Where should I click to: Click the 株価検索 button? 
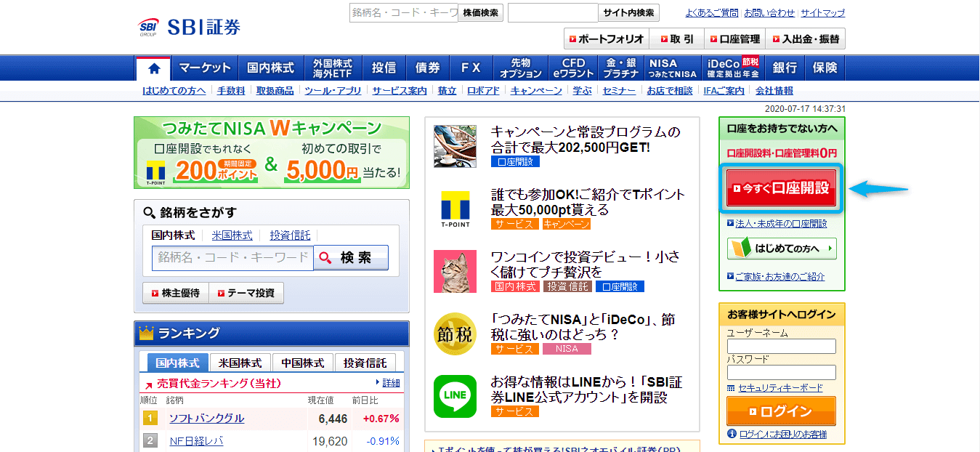[481, 13]
